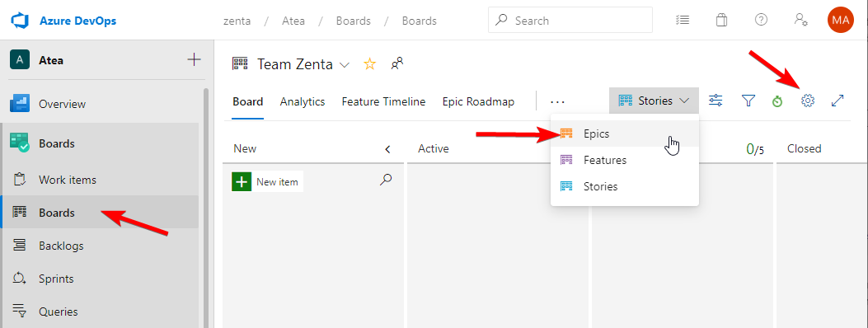This screenshot has height=328, width=868.
Task: Switch to the Analytics tab
Action: pos(303,101)
